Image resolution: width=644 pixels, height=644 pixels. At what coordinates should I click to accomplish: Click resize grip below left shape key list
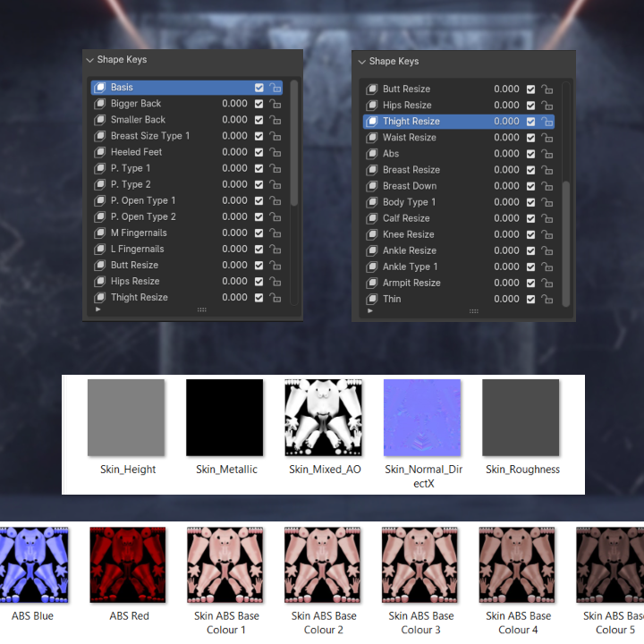coord(201,309)
